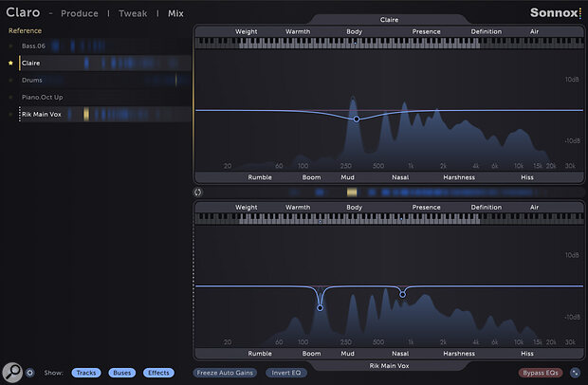Image resolution: width=588 pixels, height=385 pixels.
Task: Click Air label in Claire panel
Action: coord(534,32)
